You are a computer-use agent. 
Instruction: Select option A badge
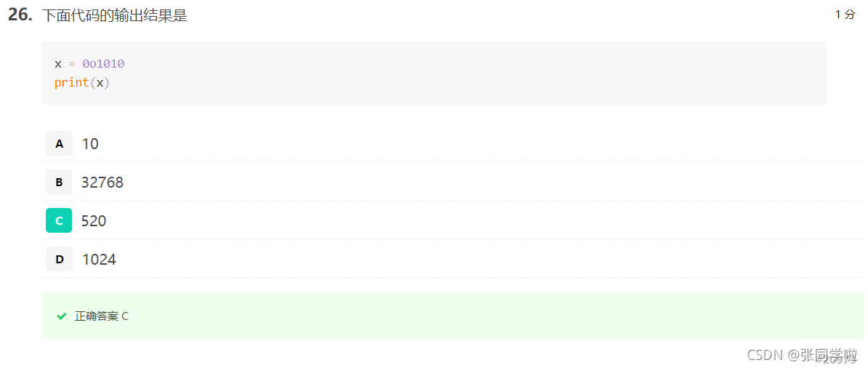(59, 143)
